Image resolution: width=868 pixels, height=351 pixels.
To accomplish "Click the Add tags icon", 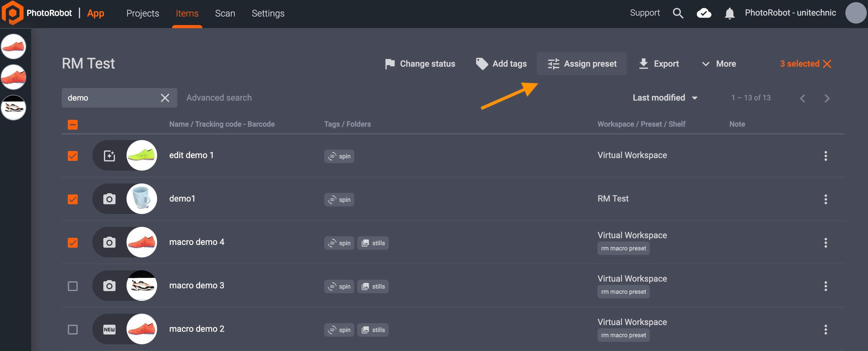I will pyautogui.click(x=481, y=63).
